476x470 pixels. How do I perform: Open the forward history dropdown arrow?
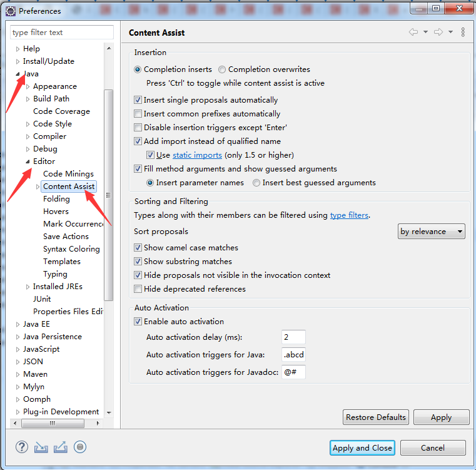pos(450,32)
